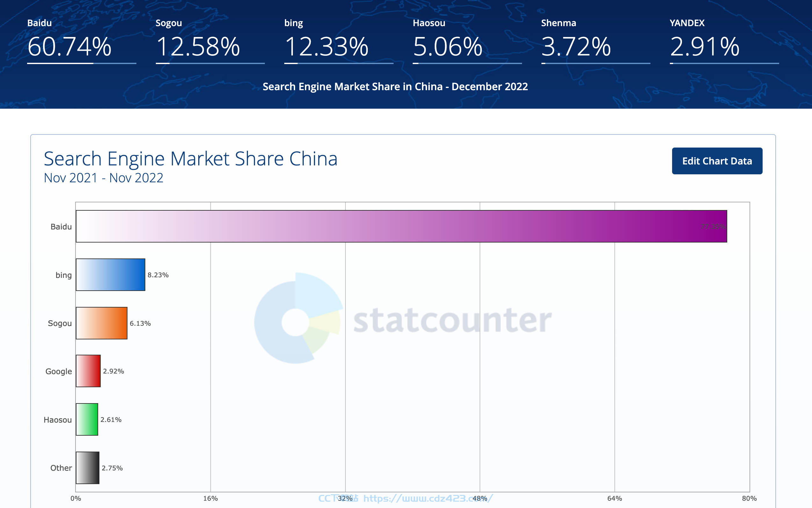This screenshot has height=508, width=812.
Task: Click the statcounter pie logo watermark
Action: (x=298, y=318)
